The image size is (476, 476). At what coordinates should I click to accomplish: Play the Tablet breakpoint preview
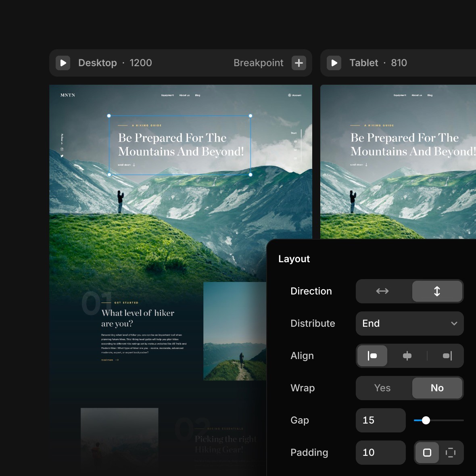click(334, 63)
